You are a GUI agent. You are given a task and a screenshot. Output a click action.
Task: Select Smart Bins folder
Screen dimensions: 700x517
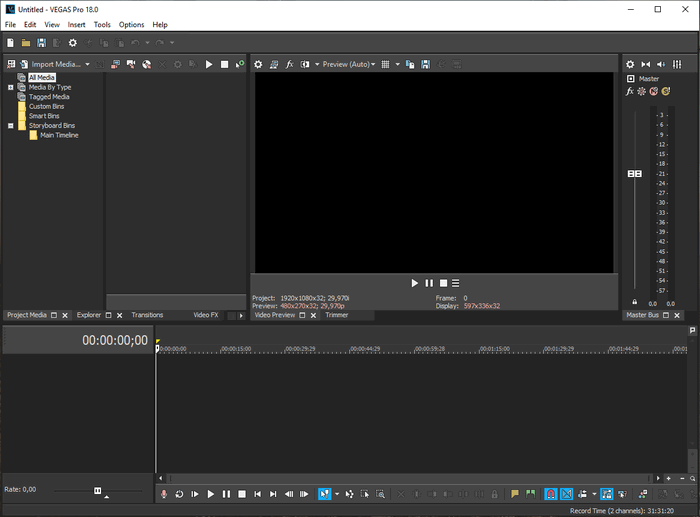[x=44, y=116]
